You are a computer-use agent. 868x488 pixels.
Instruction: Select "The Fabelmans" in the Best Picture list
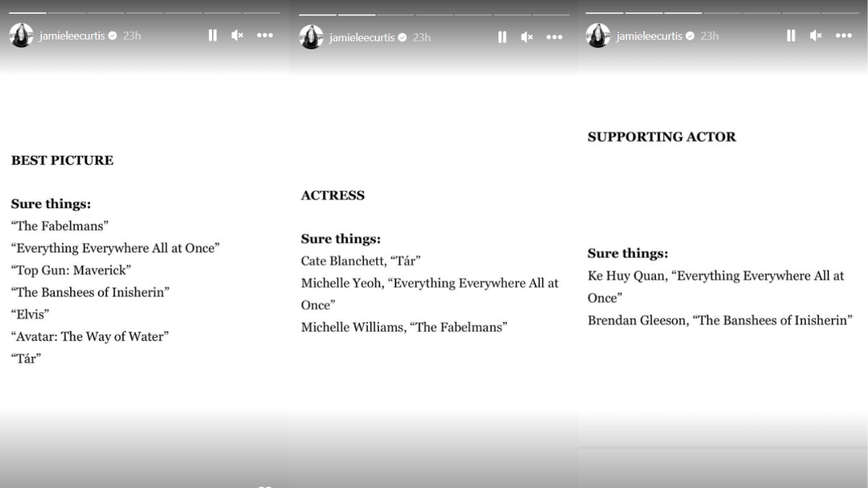[x=59, y=226]
